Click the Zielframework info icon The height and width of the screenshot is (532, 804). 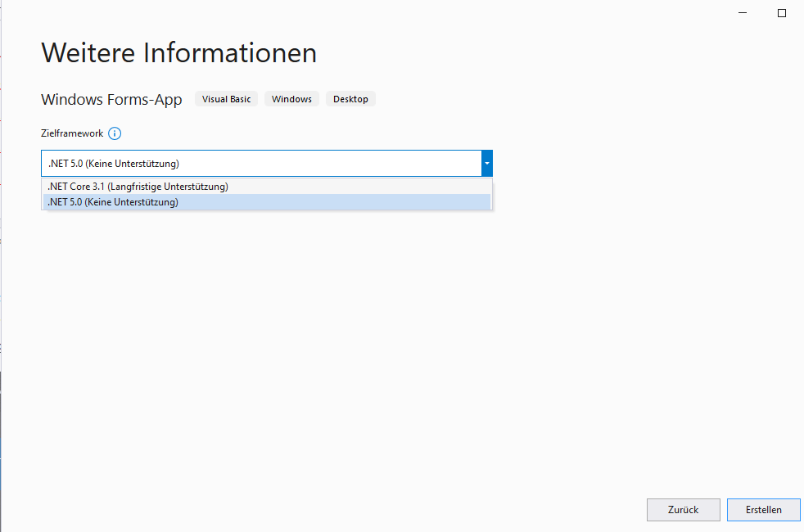(x=115, y=133)
